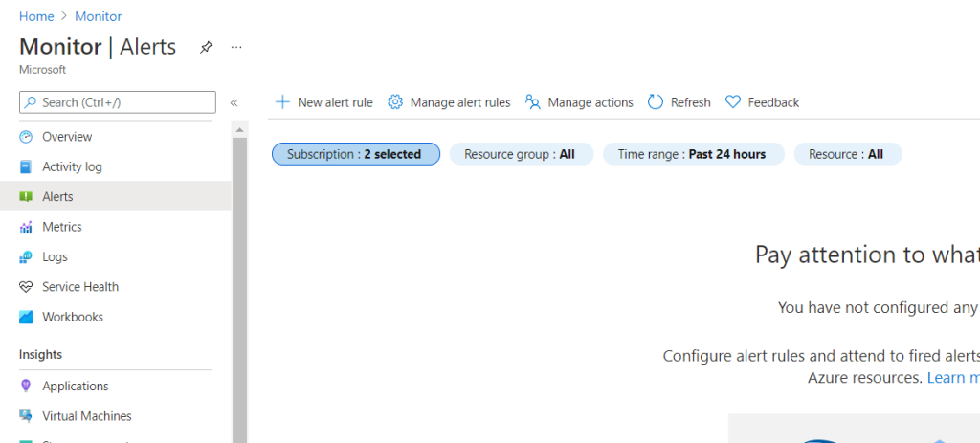Click Manage actions label
This screenshot has width=980, height=443.
click(590, 102)
